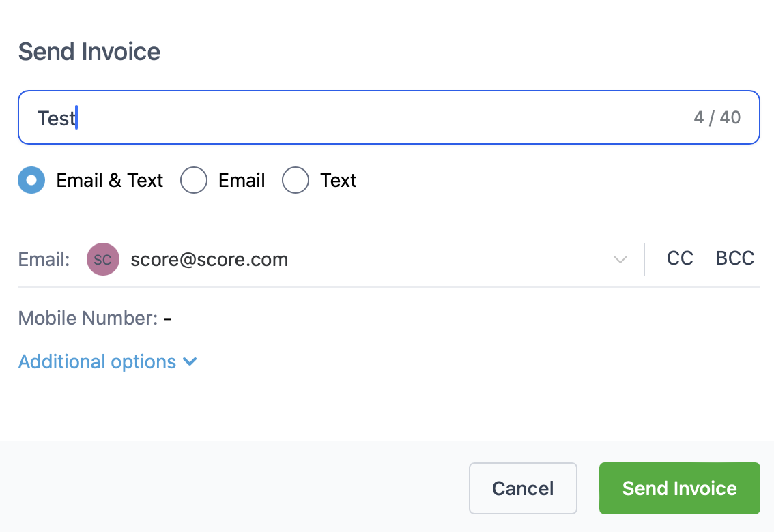Click the 4 / 40 character counter
Screen dimensions: 774x532
point(717,118)
